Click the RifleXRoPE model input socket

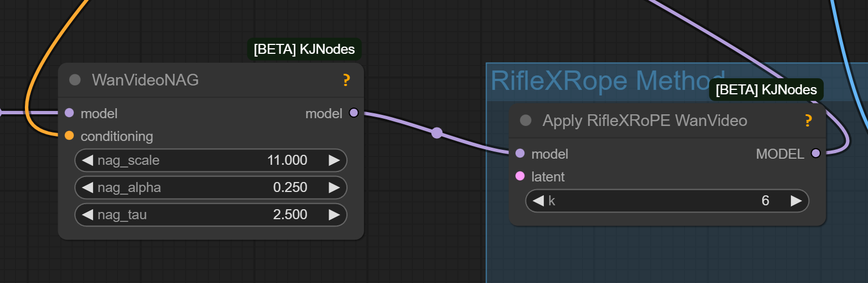(x=520, y=154)
